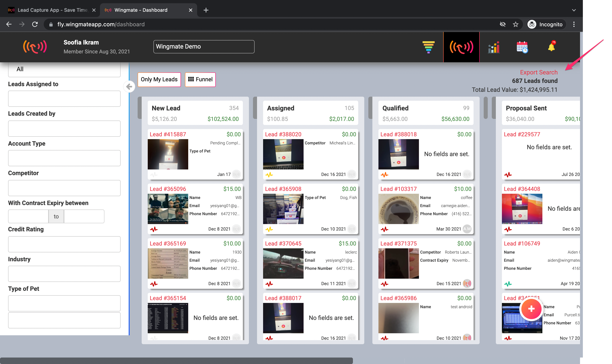This screenshot has height=364, width=612.
Task: Click yellow pulse icon on Lead #388020
Action: (269, 175)
